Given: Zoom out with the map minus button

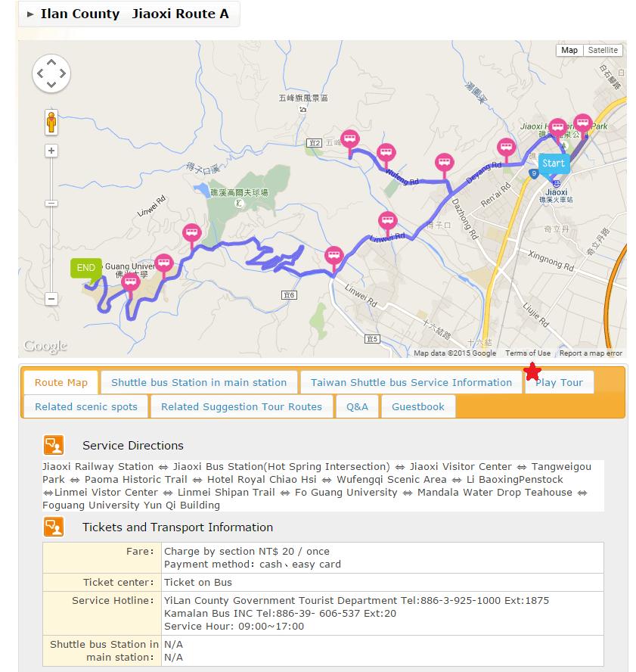Looking at the screenshot, I should tap(51, 299).
